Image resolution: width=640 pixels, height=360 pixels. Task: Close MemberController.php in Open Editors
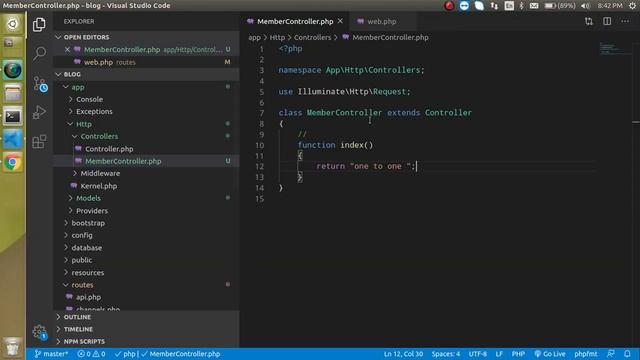tap(67, 49)
